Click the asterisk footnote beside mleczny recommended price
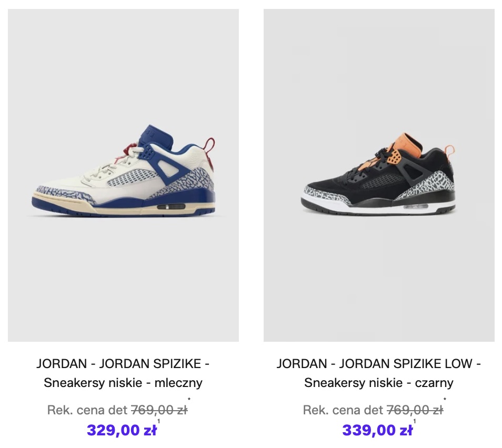Viewport: 502px width, 448px height. pyautogui.click(x=189, y=399)
